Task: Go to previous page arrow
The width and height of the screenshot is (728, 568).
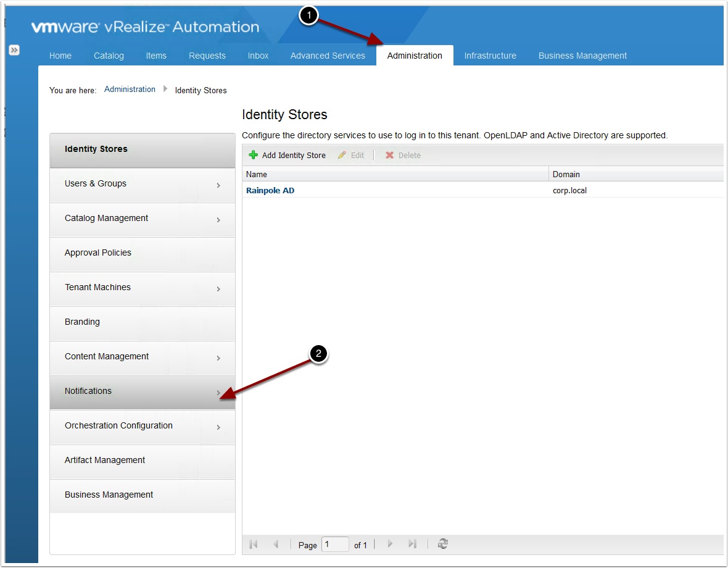Action: click(x=276, y=544)
